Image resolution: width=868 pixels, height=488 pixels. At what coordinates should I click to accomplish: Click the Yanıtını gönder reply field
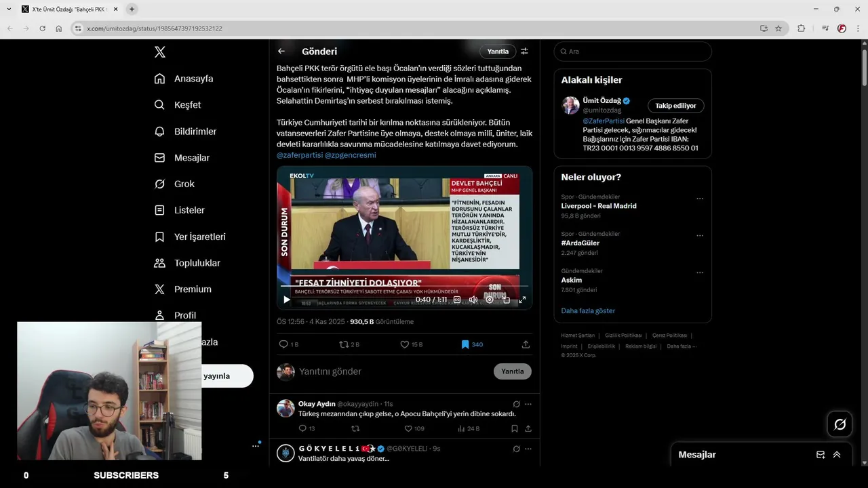point(393,371)
